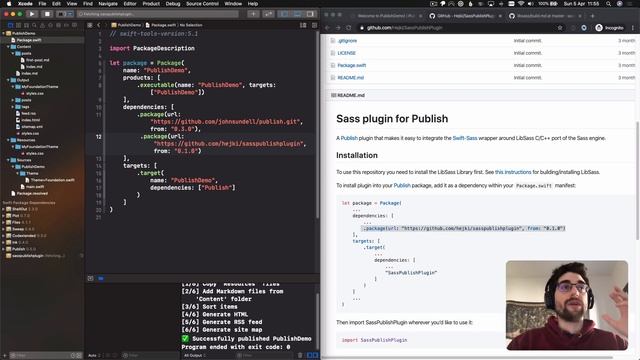Toggle the variables view pane in debug area
640x360 pixels.
coord(309,356)
